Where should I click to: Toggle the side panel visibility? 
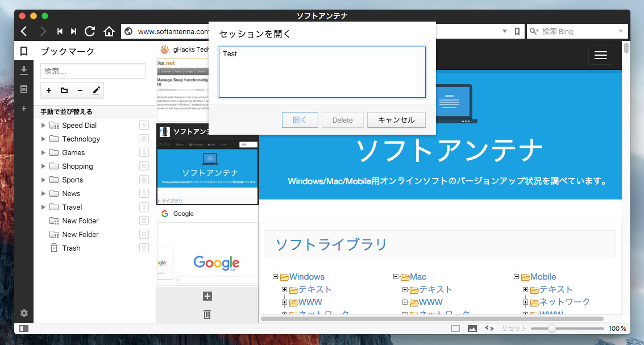pos(24,328)
